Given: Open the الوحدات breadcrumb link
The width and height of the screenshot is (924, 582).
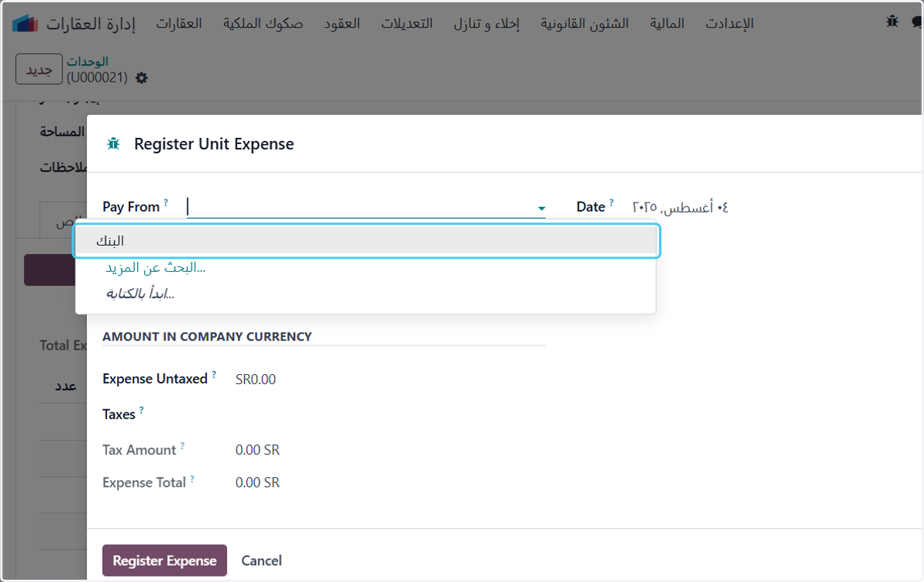Looking at the screenshot, I should [x=87, y=62].
